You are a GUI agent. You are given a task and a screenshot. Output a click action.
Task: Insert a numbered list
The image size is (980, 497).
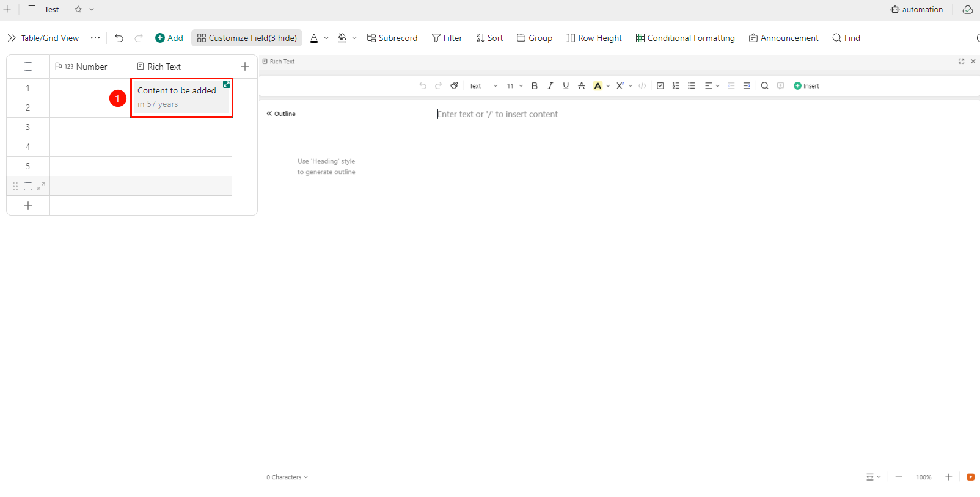[x=676, y=86]
